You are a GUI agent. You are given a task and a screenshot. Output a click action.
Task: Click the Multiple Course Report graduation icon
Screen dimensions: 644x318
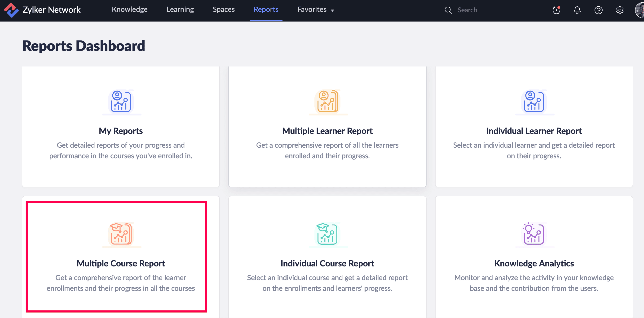[121, 234]
